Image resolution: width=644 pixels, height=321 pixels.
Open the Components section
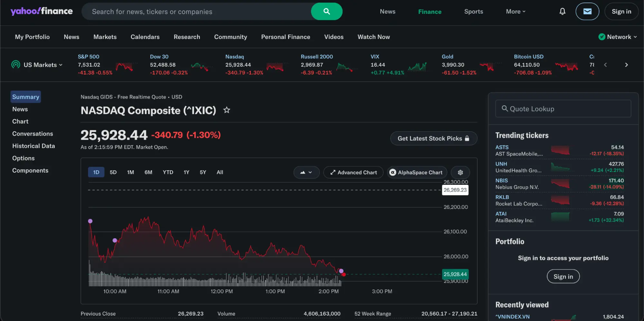coord(30,170)
